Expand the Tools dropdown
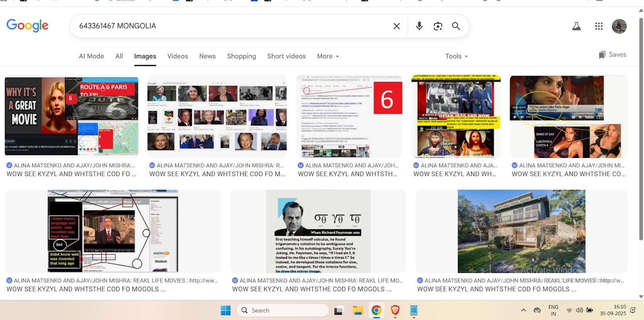644x320 pixels. point(456,56)
